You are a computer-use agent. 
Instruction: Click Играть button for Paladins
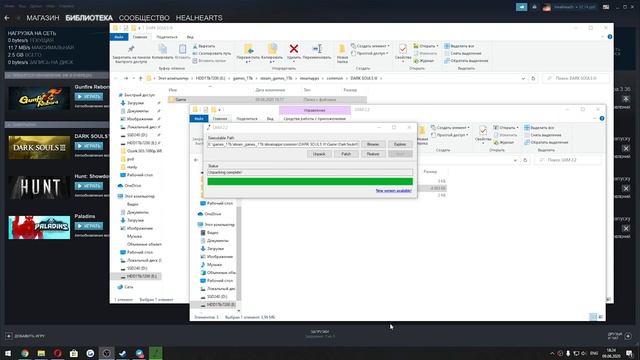89,226
